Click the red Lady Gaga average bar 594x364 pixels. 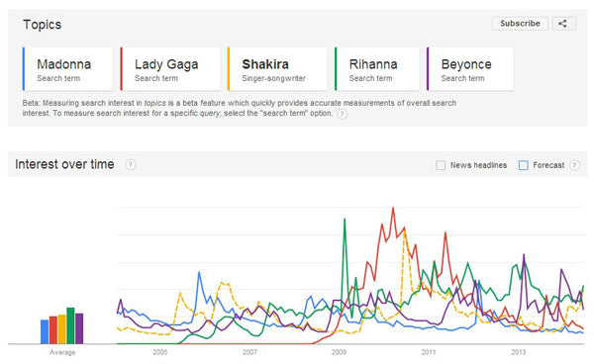coord(53,330)
